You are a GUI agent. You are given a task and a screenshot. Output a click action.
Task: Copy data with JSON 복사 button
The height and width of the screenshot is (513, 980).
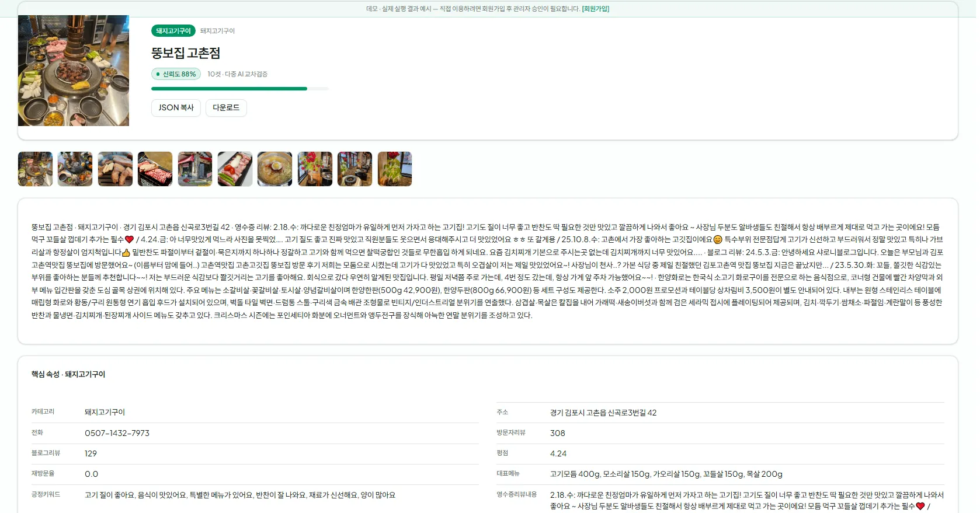pyautogui.click(x=176, y=108)
